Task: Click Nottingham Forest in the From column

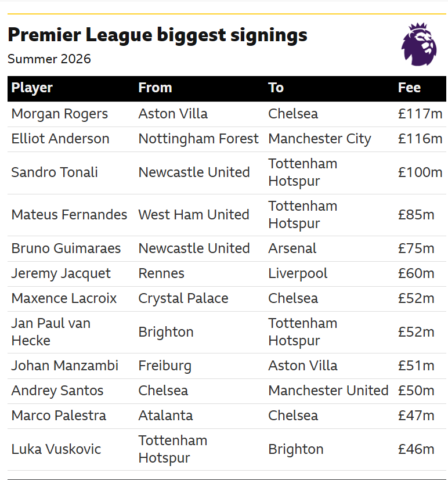Action: point(198,139)
